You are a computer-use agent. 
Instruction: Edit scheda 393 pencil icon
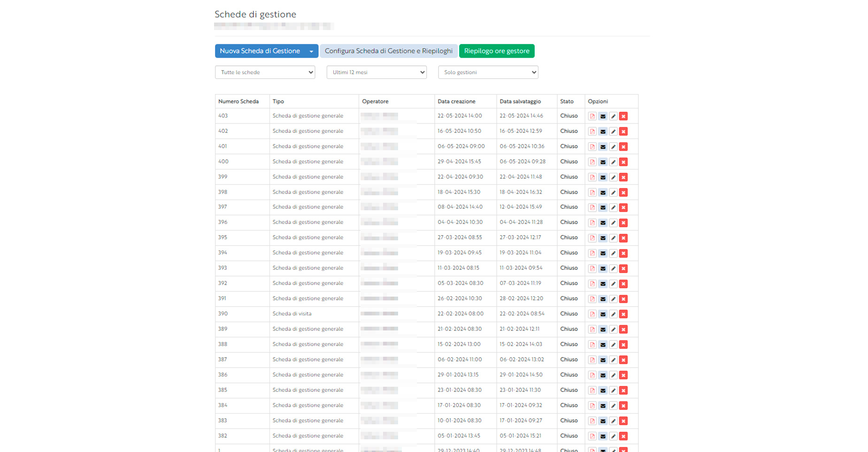tap(613, 268)
